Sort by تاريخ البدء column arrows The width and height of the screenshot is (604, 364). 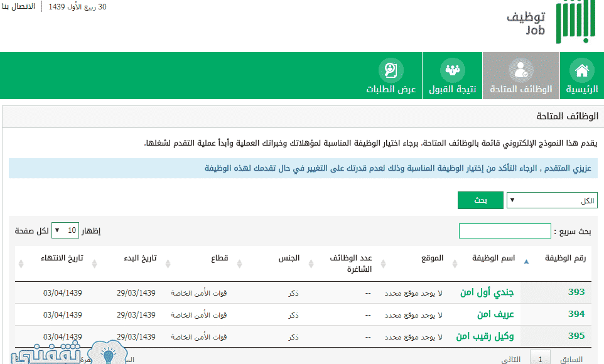click(94, 264)
